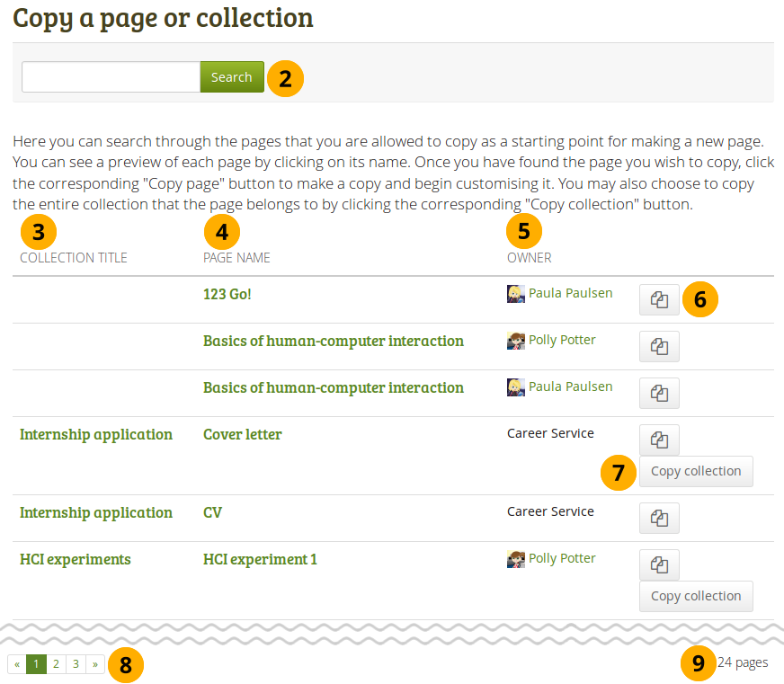The width and height of the screenshot is (784, 684).
Task: Open Internship application collection in Cover letter row
Action: coord(95,434)
